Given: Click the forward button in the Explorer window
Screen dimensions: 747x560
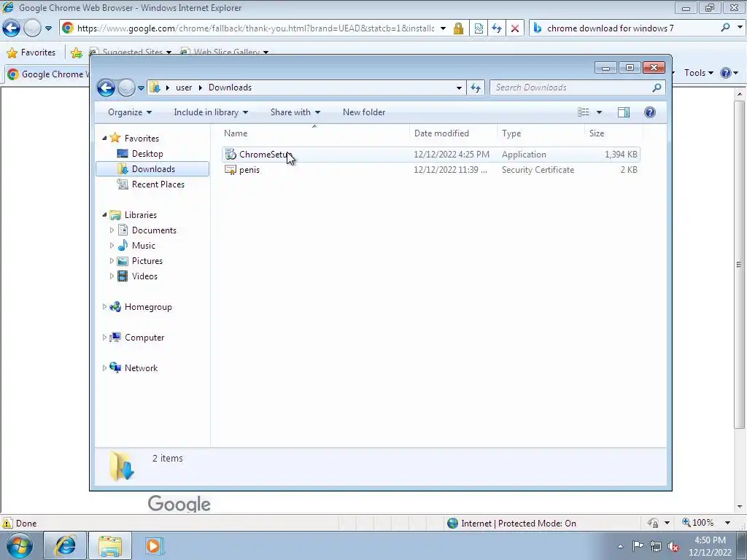Looking at the screenshot, I should click(x=126, y=87).
